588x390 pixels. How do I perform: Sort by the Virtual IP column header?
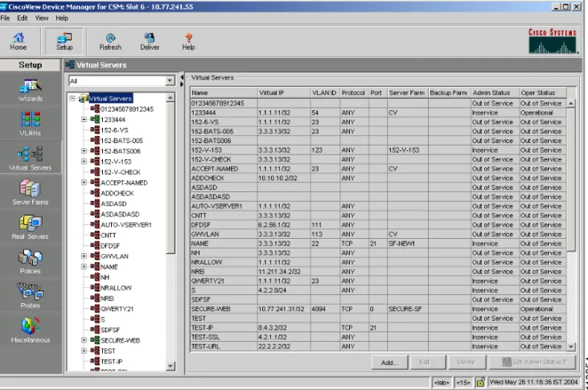click(283, 92)
